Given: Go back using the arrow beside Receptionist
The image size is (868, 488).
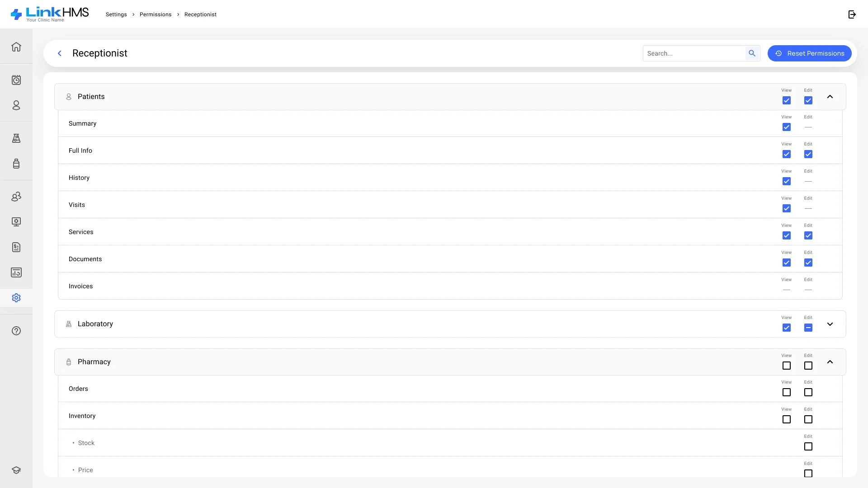Looking at the screenshot, I should 60,53.
